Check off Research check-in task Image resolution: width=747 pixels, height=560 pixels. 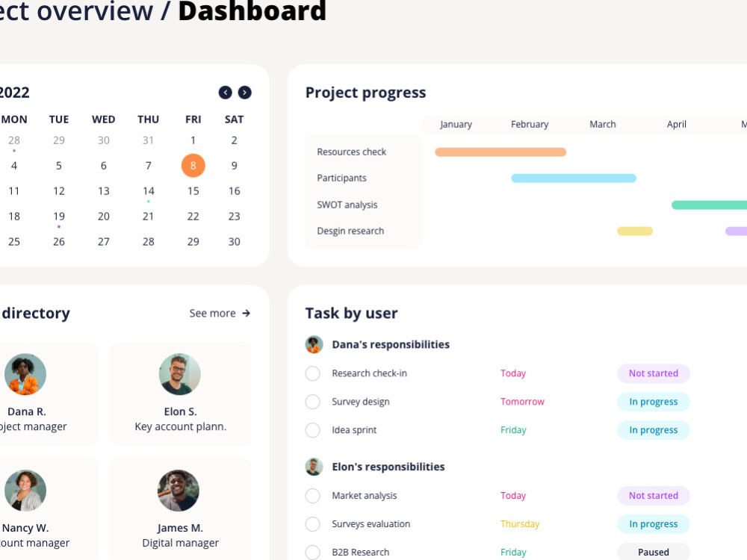pos(312,373)
